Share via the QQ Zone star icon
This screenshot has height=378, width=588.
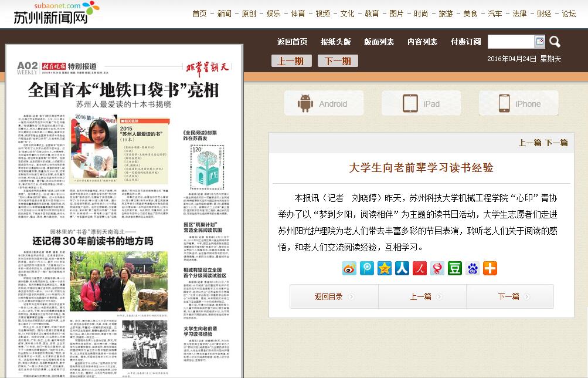point(385,268)
